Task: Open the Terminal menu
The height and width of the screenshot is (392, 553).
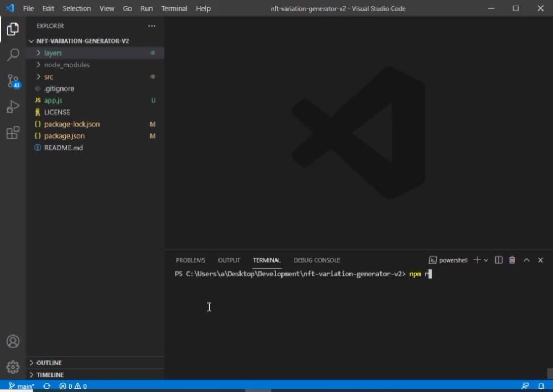Action: [174, 8]
